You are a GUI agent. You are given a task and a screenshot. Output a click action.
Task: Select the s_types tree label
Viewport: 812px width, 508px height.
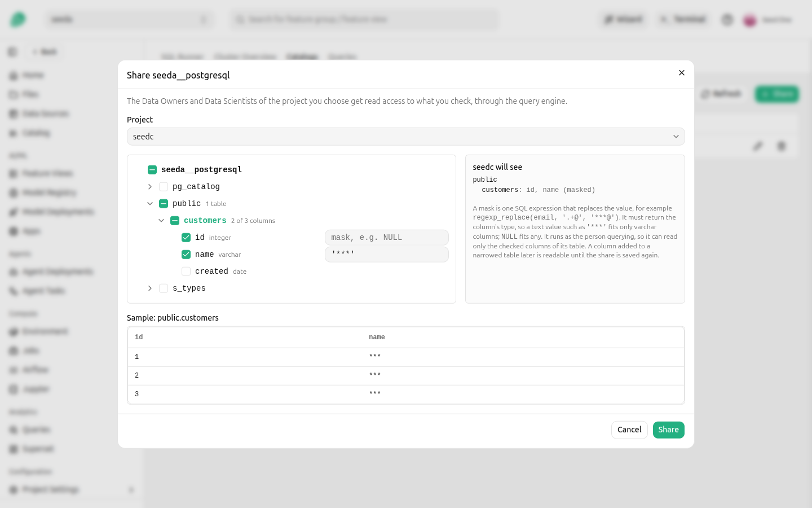point(189,288)
